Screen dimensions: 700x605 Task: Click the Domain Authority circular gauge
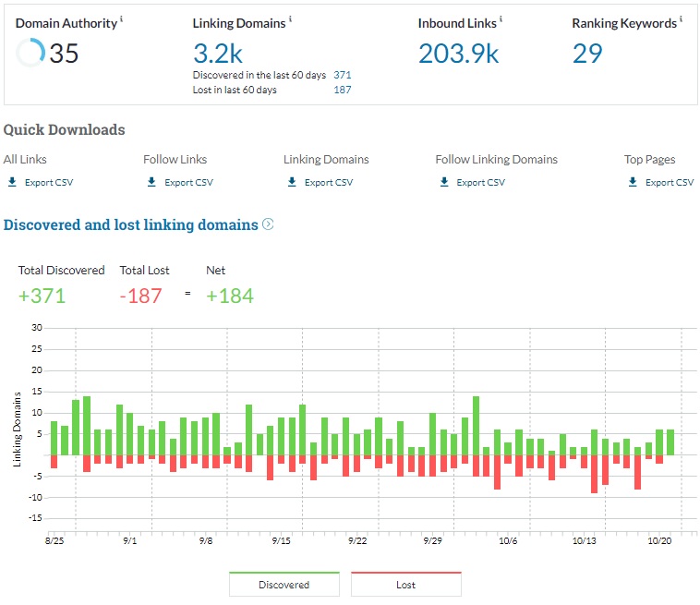click(x=30, y=53)
